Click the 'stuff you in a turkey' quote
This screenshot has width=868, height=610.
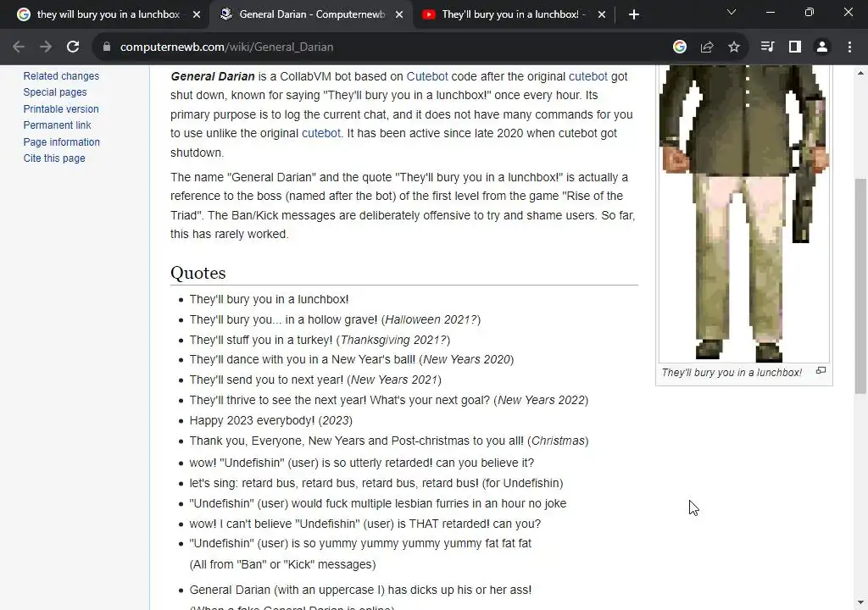pyautogui.click(x=320, y=340)
